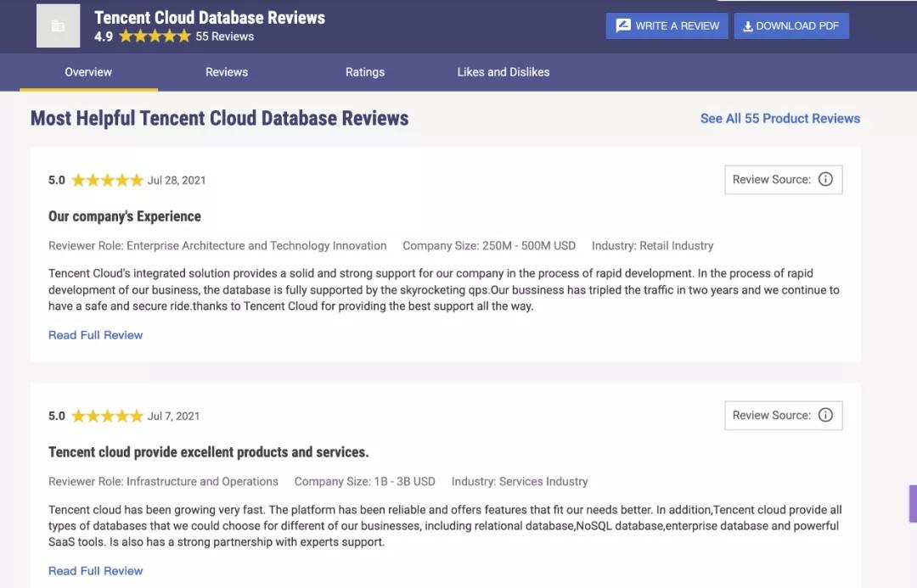Click 'Company Size: 1B - 3B USD' text
The width and height of the screenshot is (917, 588).
point(365,481)
